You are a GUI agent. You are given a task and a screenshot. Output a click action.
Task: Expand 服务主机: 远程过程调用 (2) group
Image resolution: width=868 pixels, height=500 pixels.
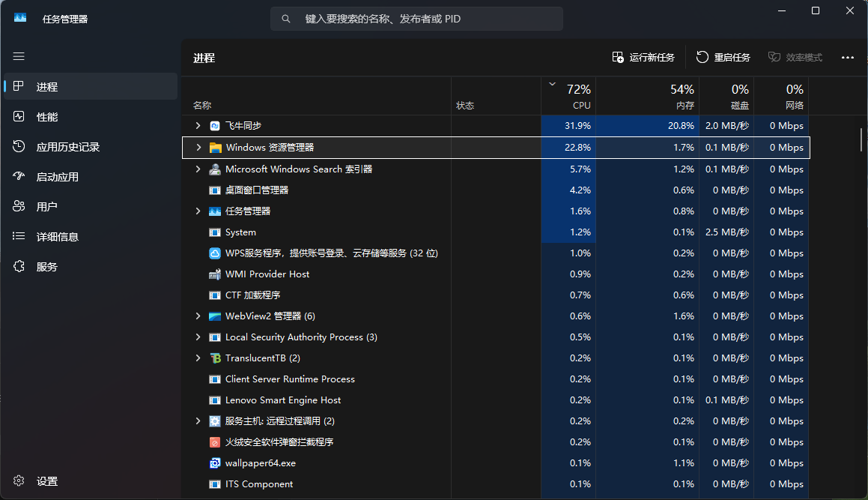click(x=198, y=421)
